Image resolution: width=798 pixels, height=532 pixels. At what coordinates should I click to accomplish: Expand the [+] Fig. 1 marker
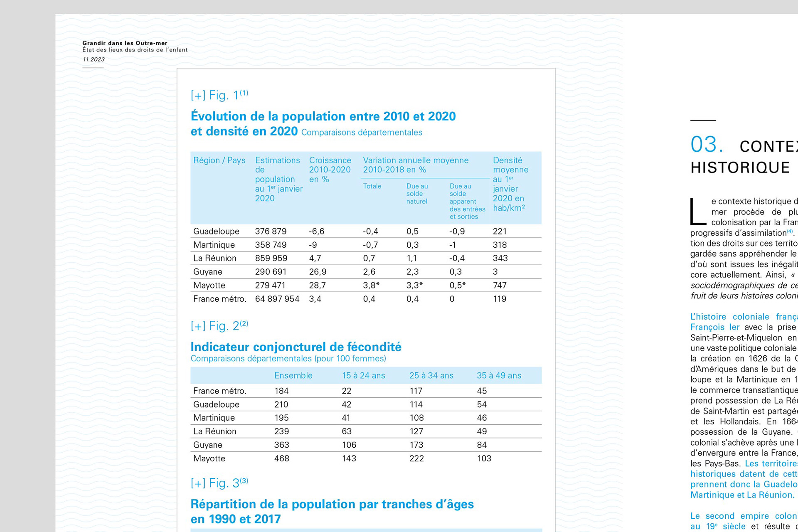[214, 95]
